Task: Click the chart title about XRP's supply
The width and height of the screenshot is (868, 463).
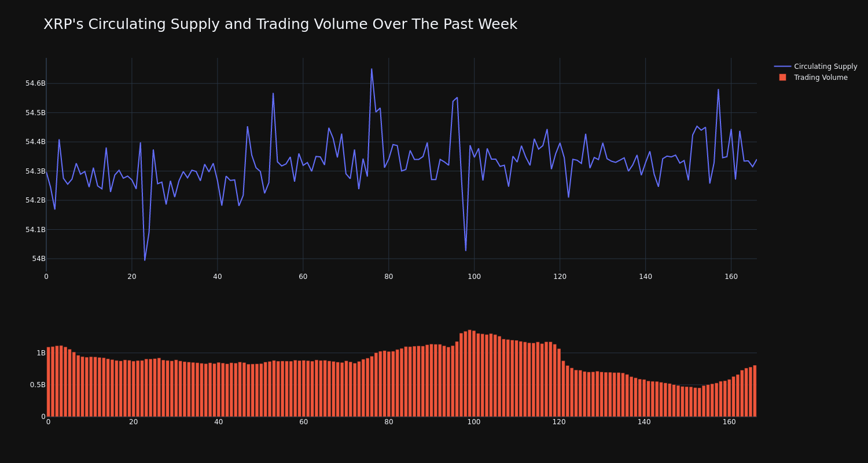Action: tap(280, 24)
